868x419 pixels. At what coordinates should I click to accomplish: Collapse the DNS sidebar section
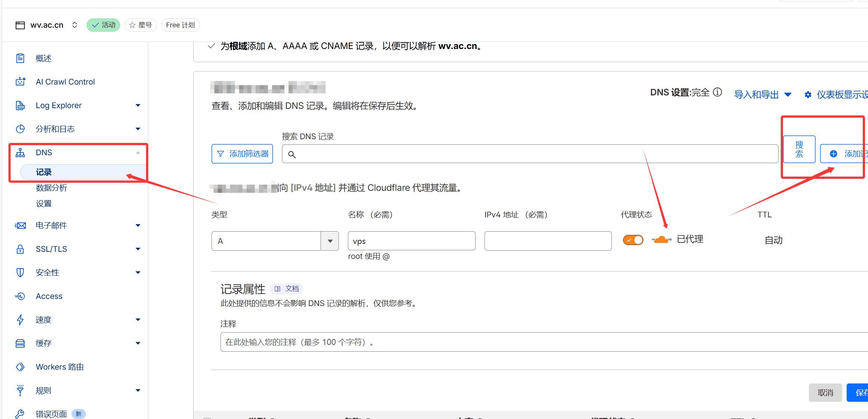pos(138,153)
